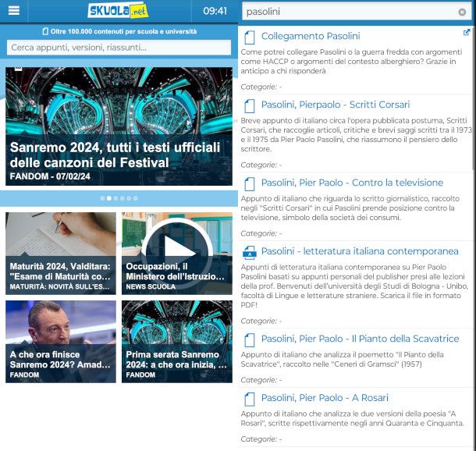Select document icon beside A Rosari result
Image resolution: width=476 pixels, height=451 pixels.
[x=250, y=400]
